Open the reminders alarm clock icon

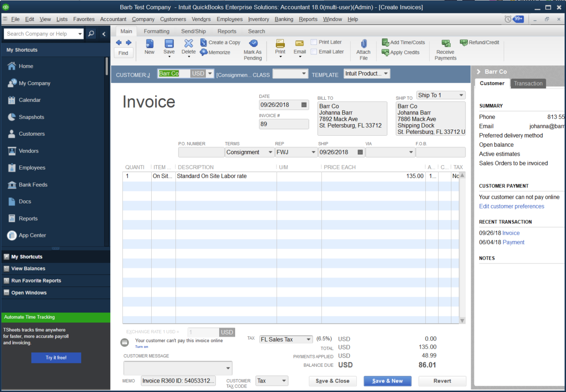click(x=508, y=19)
